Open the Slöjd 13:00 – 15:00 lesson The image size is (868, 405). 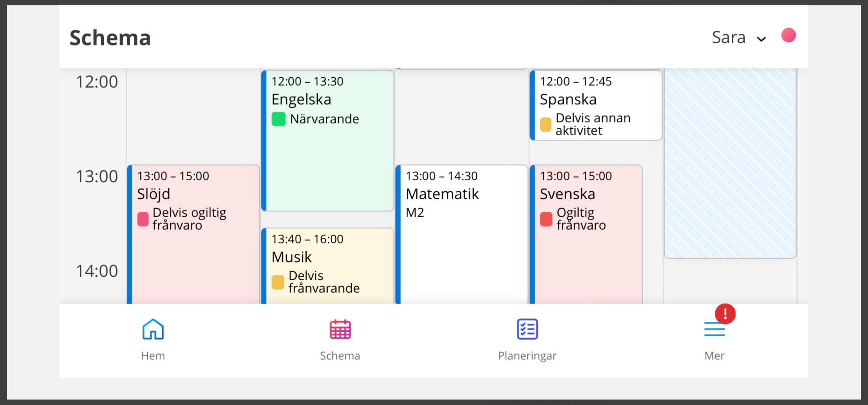pos(193,234)
